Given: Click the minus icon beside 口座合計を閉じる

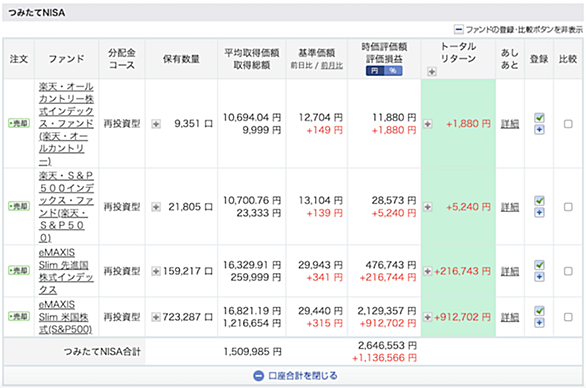Looking at the screenshot, I should coord(258,376).
